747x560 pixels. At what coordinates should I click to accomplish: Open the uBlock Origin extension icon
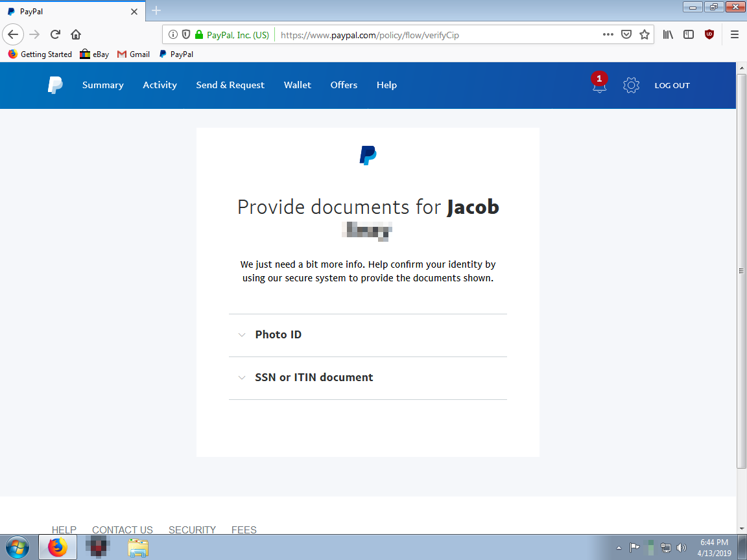tap(709, 34)
